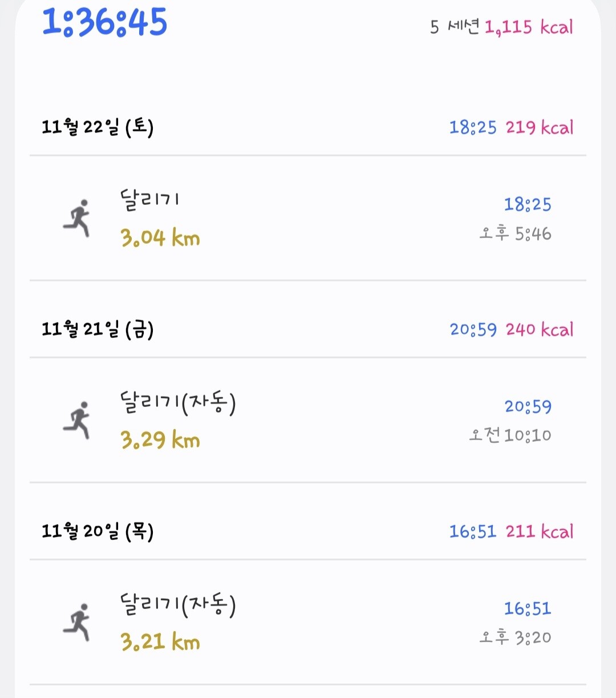Tap the running icon for the 3.29 km run
The height and width of the screenshot is (698, 616).
click(76, 420)
